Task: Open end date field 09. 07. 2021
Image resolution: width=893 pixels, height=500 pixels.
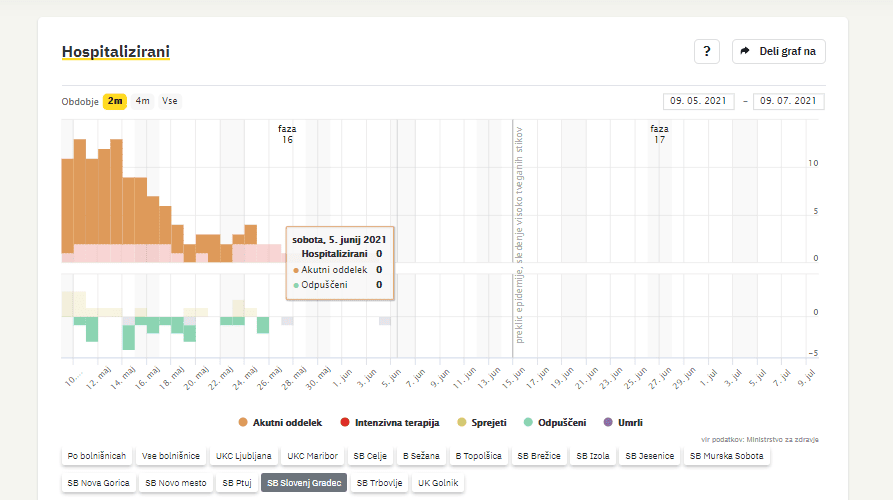Action: 788,101
